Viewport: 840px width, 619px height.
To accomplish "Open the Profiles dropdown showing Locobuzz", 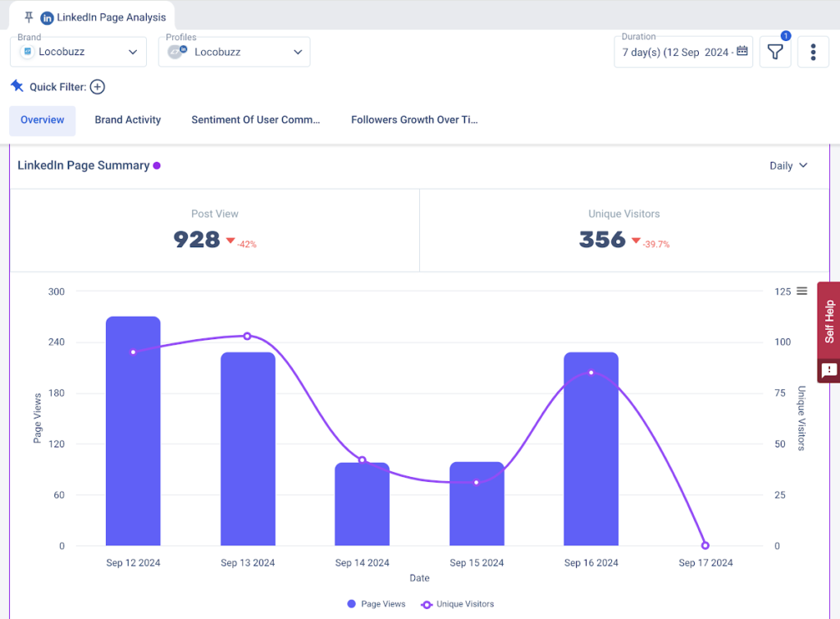I will coord(234,52).
